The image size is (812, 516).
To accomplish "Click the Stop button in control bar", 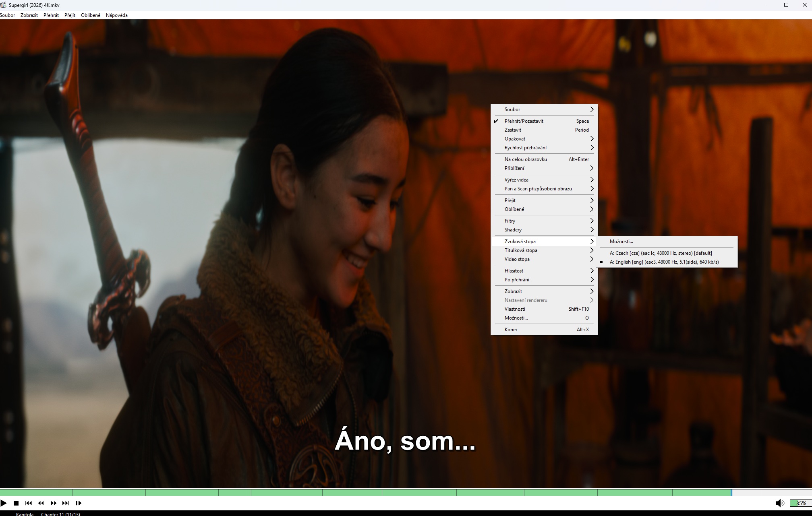I will [x=16, y=503].
